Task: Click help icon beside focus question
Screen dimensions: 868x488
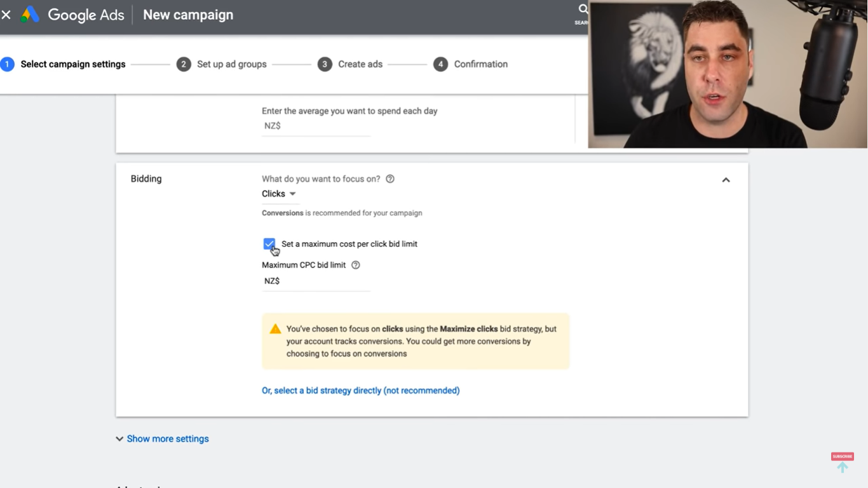Action: click(390, 179)
